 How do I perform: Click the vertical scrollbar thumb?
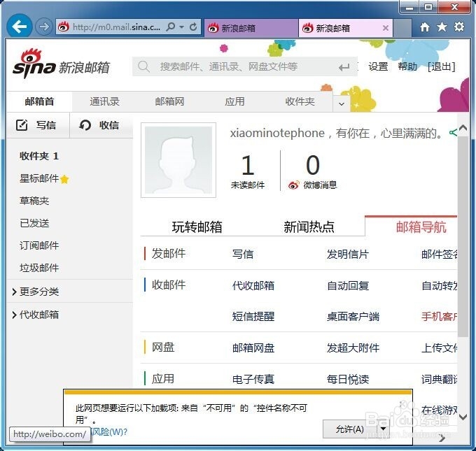(463, 236)
